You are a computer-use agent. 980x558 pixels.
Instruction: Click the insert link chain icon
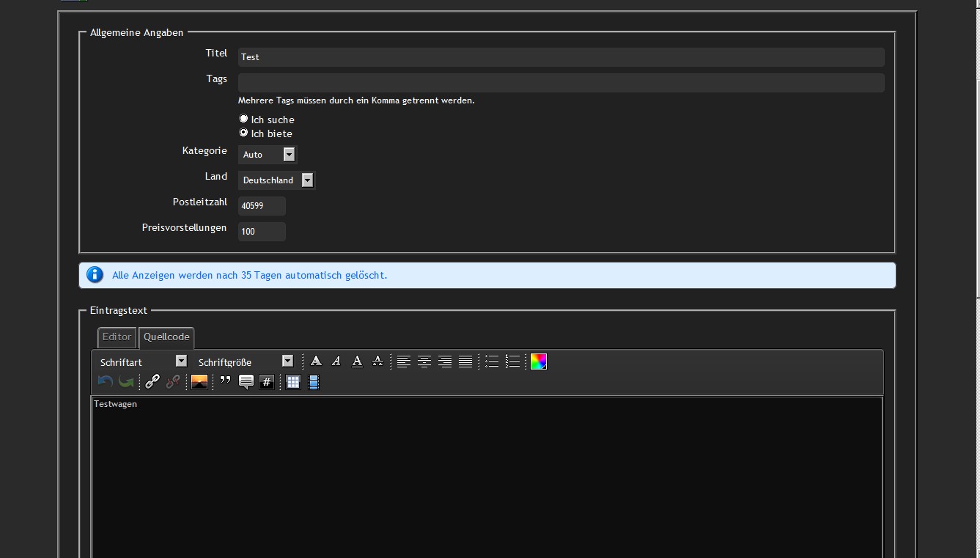point(152,381)
